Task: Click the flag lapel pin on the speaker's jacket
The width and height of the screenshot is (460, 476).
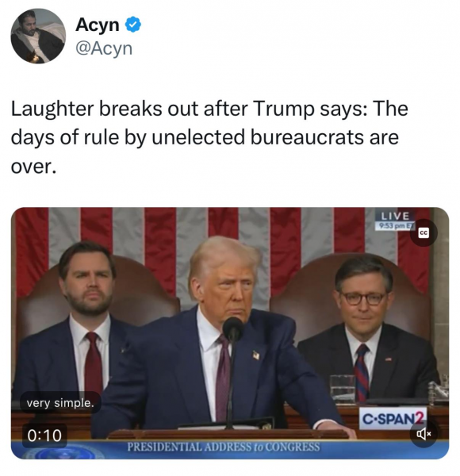Action: (x=256, y=355)
